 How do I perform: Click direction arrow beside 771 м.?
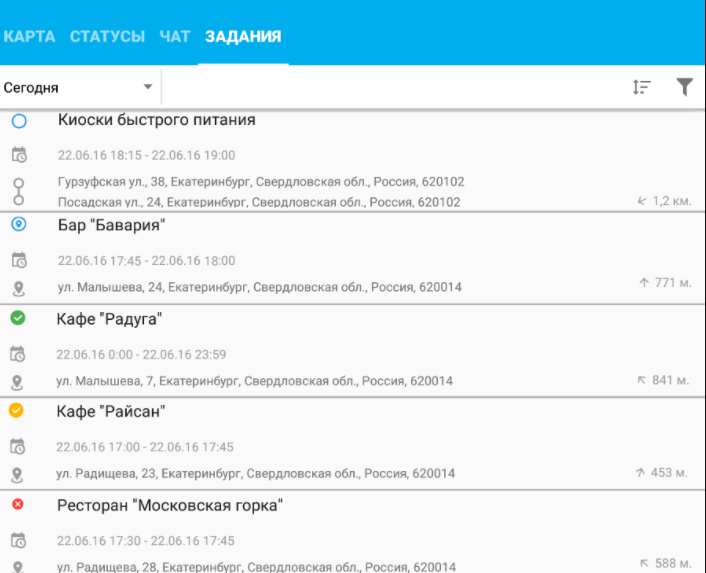[644, 283]
